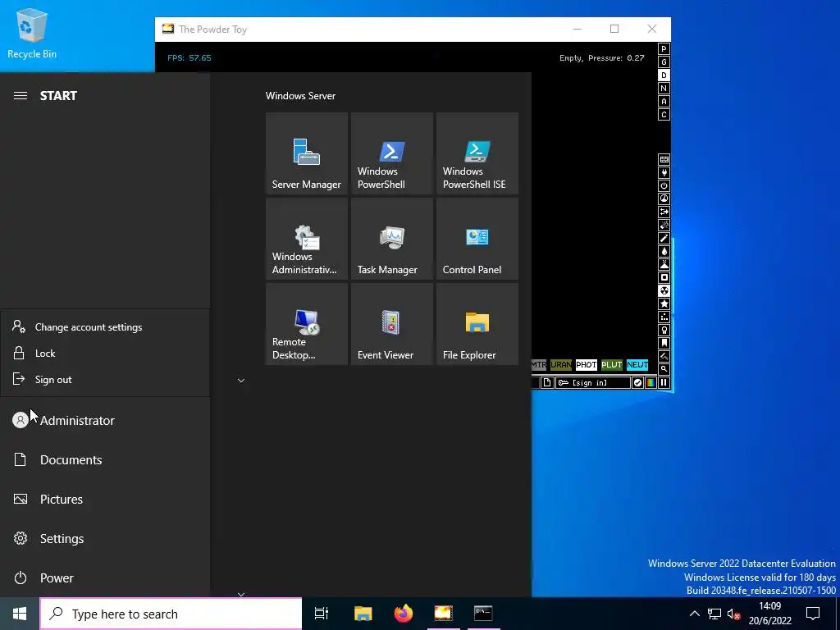Switch to P display mode

point(664,48)
